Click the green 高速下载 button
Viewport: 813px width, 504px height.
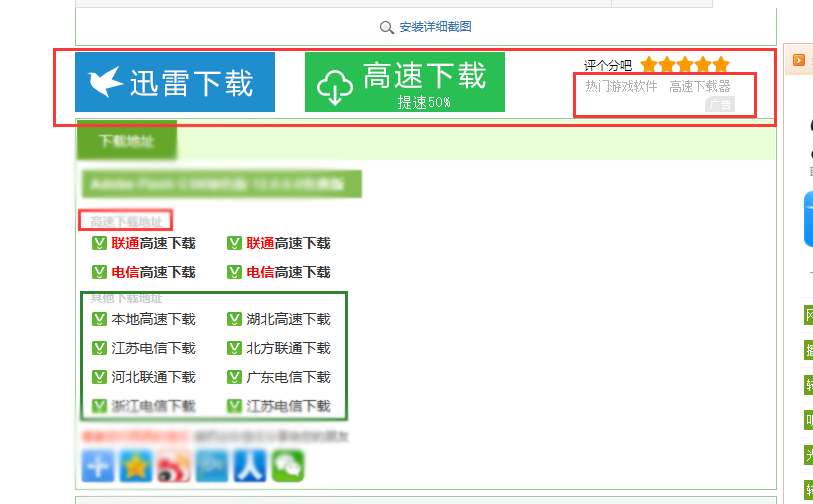pyautogui.click(x=404, y=82)
